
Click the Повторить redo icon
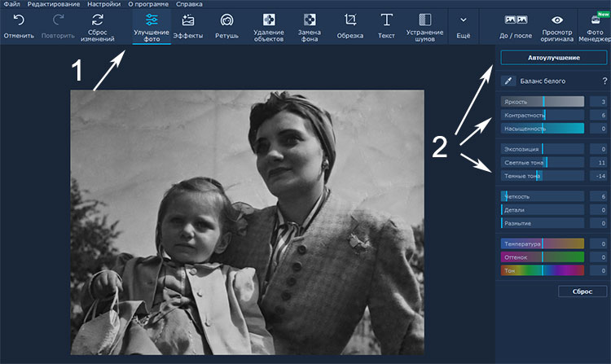[58, 20]
